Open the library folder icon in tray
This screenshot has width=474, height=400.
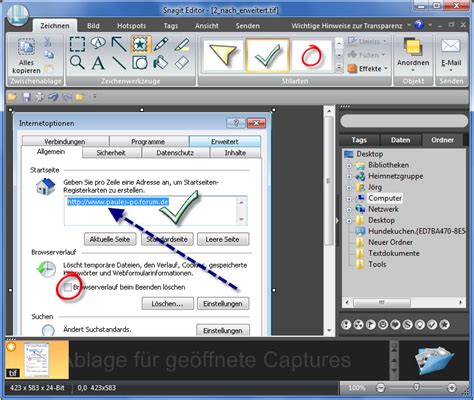tap(434, 361)
